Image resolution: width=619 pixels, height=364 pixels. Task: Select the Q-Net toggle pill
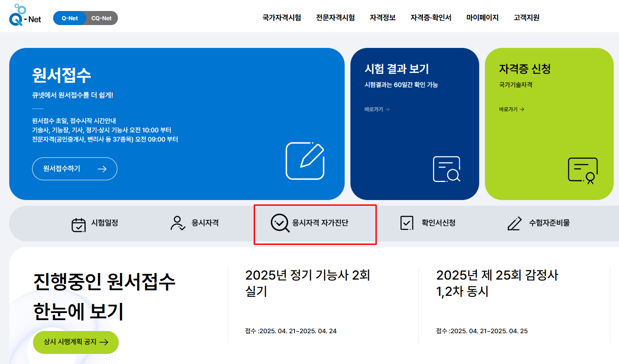point(70,18)
